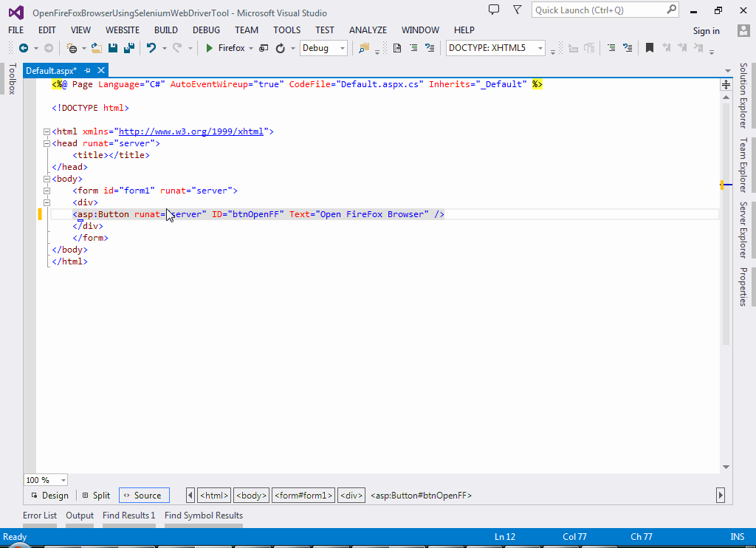Open the Debug configuration dropdown
Image resolution: width=756 pixels, height=548 pixels.
pos(323,48)
